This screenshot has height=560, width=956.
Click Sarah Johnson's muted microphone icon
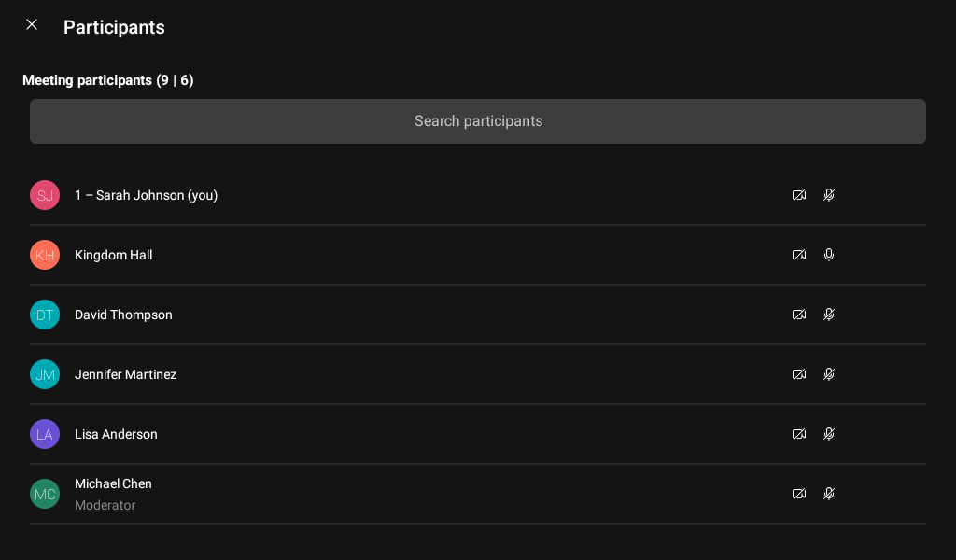tap(829, 195)
